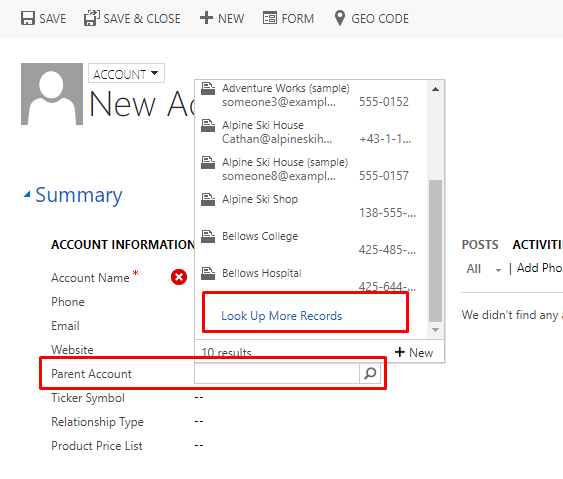Click the Parent Account lookup magnifier icon
Screen dimensions: 563x479
[370, 373]
